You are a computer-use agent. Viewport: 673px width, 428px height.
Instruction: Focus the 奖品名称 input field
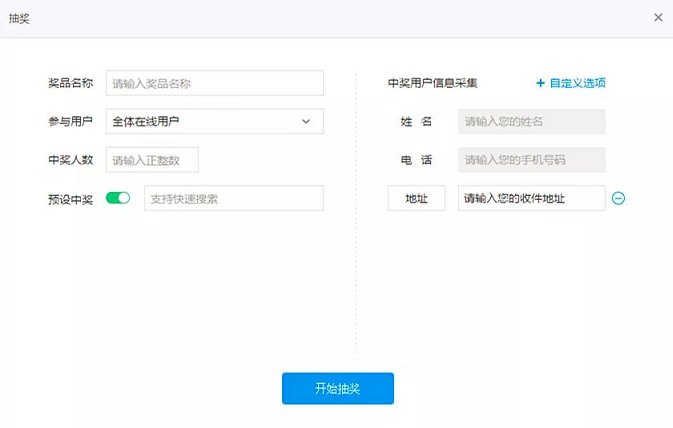(x=214, y=83)
